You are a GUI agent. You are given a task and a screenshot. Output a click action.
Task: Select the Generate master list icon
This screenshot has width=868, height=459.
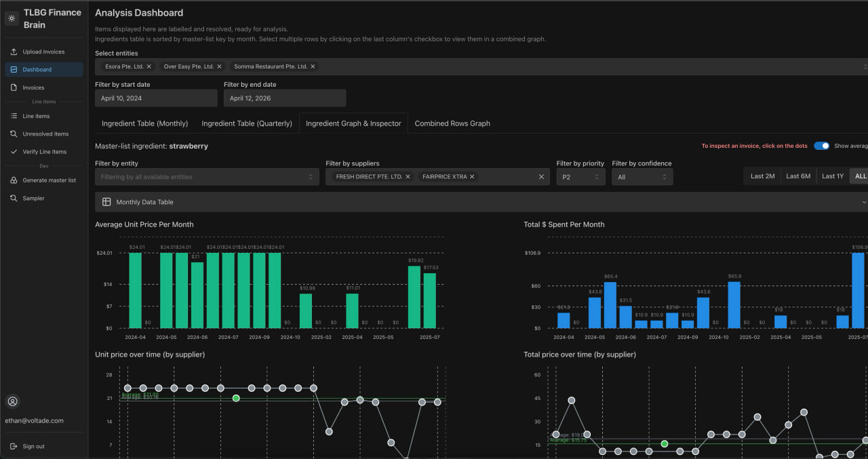pos(15,180)
